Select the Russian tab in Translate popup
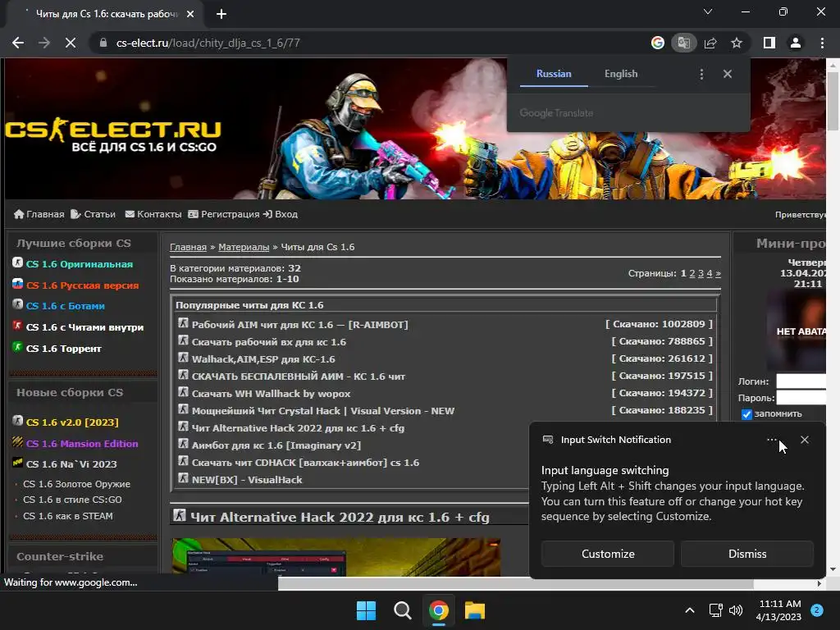The width and height of the screenshot is (840, 630). pyautogui.click(x=554, y=74)
